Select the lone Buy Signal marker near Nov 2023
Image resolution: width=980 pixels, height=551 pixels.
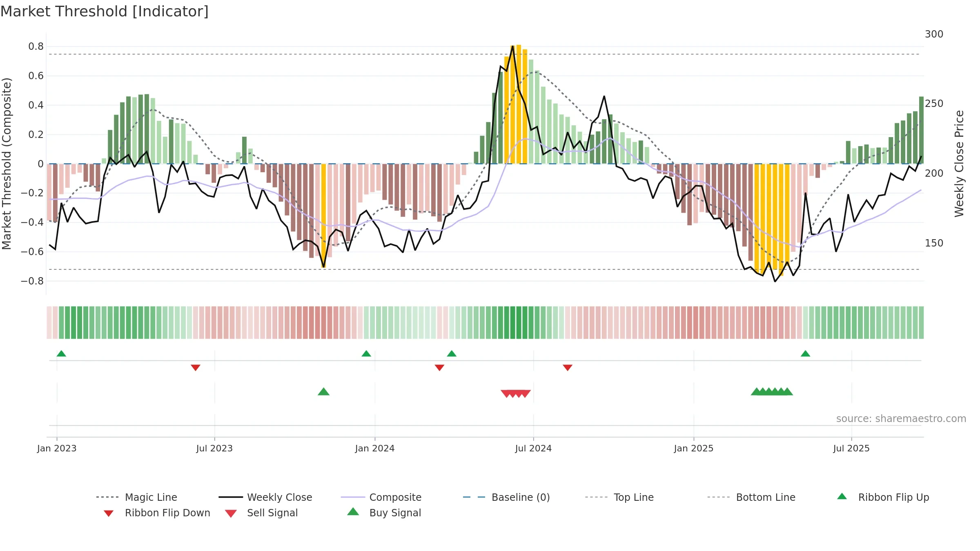pyautogui.click(x=323, y=392)
